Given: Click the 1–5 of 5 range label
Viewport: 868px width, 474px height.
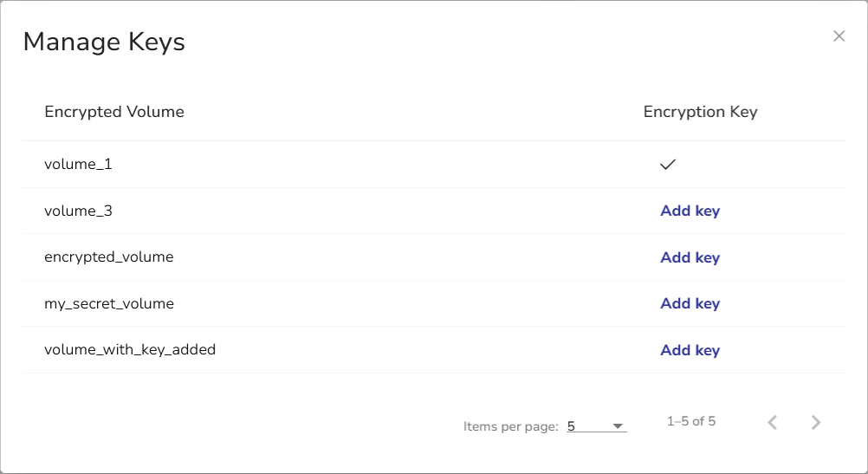Looking at the screenshot, I should coord(691,422).
